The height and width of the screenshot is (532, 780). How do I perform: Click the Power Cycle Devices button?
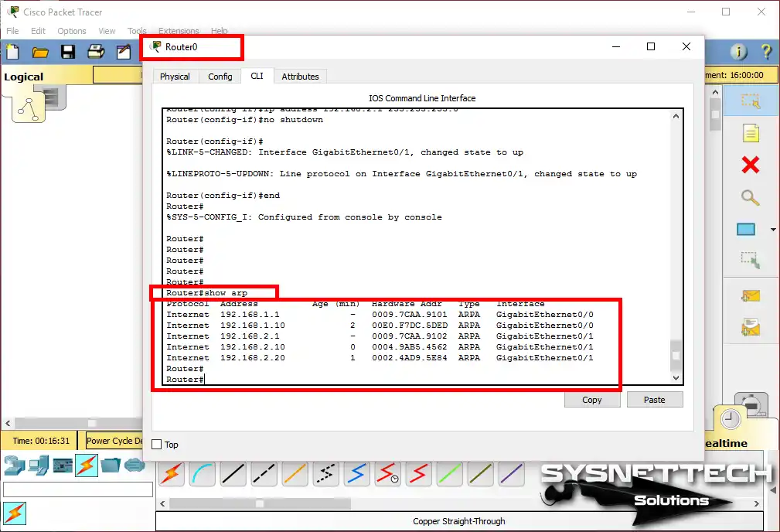pyautogui.click(x=114, y=441)
